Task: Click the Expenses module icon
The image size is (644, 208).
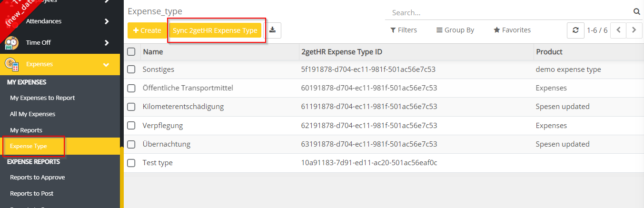Action: click(11, 64)
